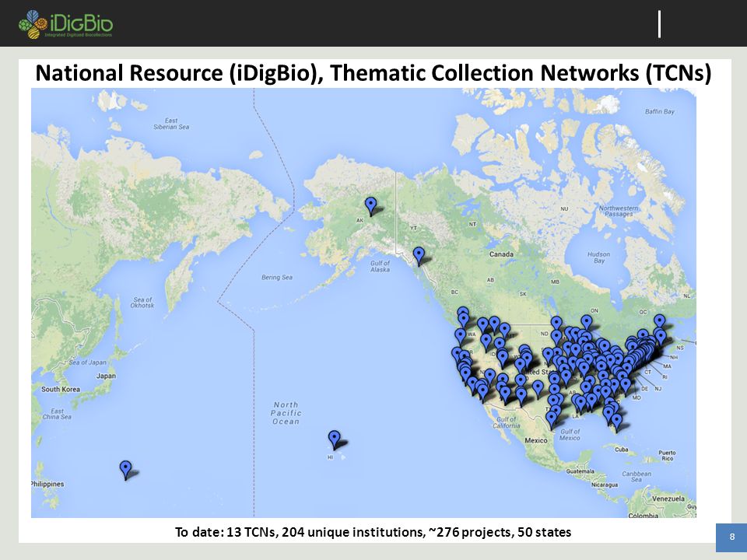This screenshot has width=747, height=560.
Task: Click the 'NL' province abbreviation
Action: pyautogui.click(x=686, y=296)
